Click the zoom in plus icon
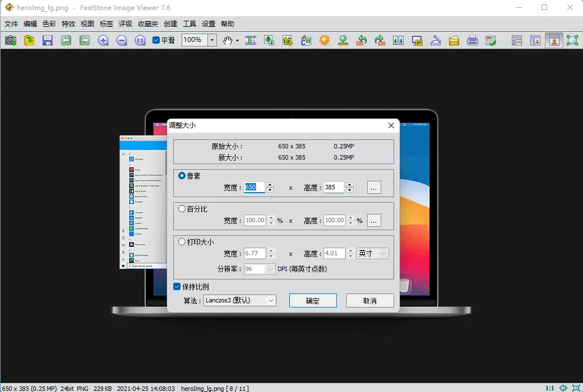Image resolution: width=583 pixels, height=392 pixels. tap(103, 40)
